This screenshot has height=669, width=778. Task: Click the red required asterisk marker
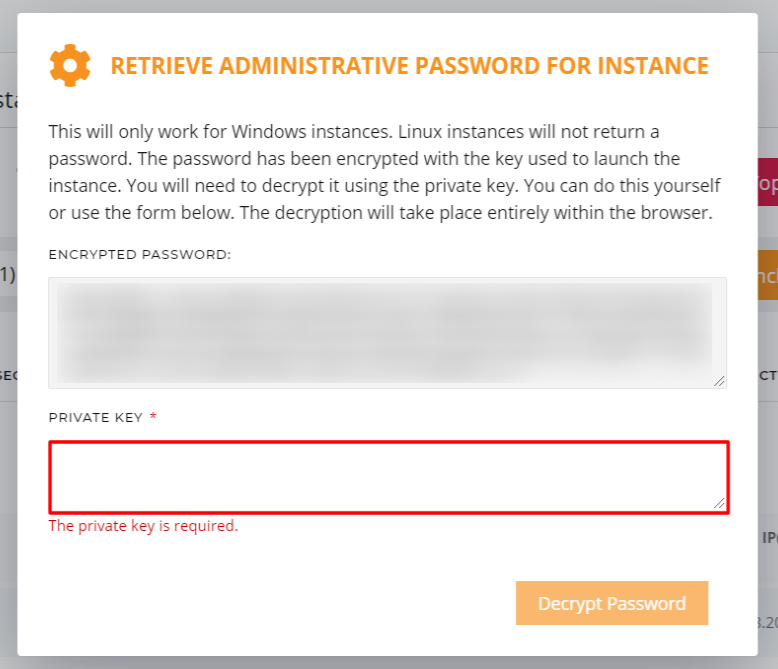[x=153, y=416]
